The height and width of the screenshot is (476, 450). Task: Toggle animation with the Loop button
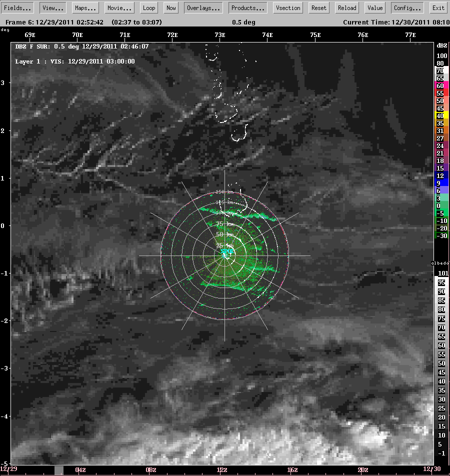tap(148, 7)
